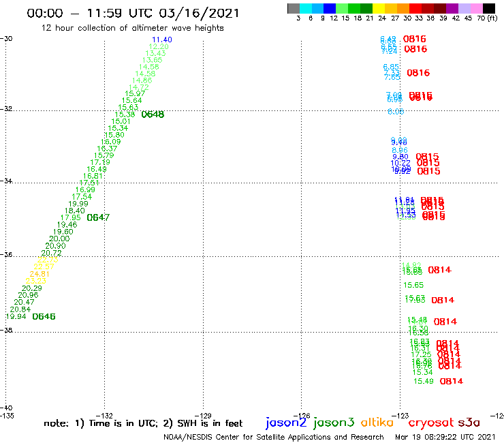This screenshot has width=504, height=443.
Task: Pick the orange swatch in the legend
Action: pos(403,8)
